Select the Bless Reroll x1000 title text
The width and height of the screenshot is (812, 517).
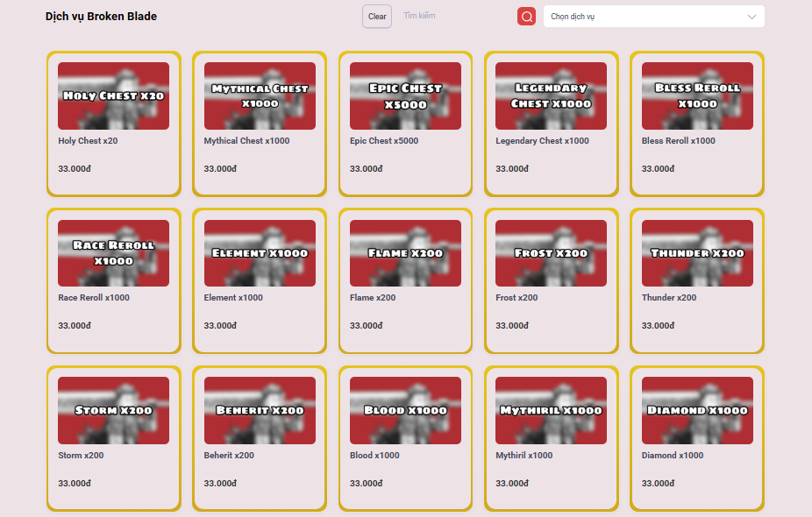pos(679,141)
